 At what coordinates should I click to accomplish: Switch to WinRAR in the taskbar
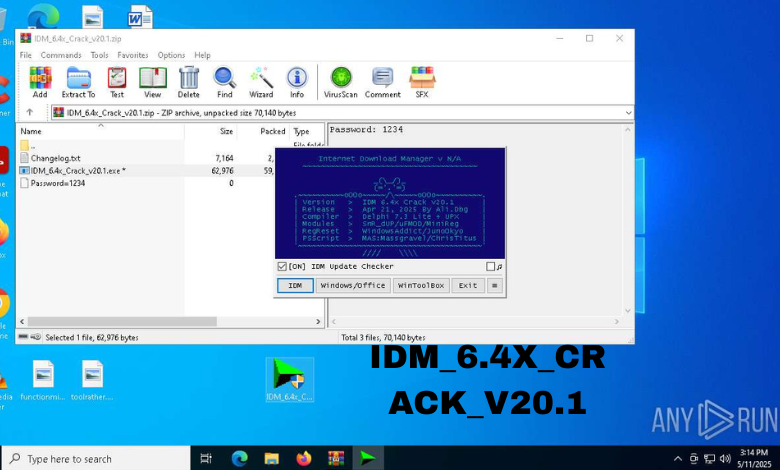coord(336,458)
